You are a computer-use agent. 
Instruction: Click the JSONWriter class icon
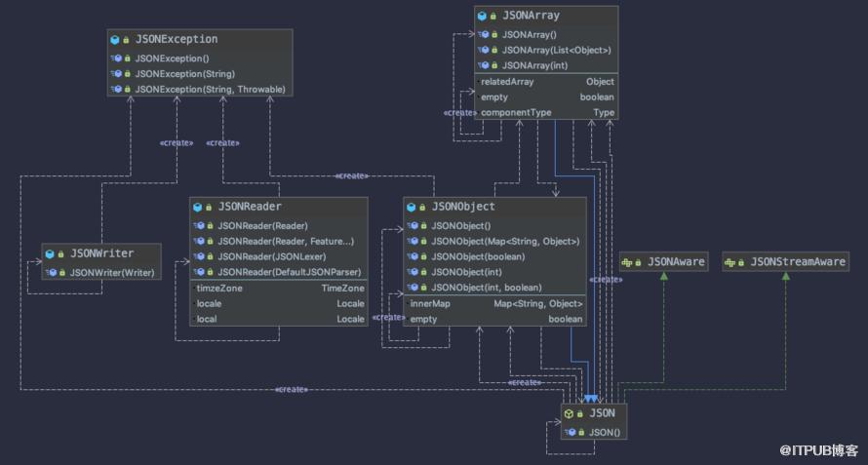coord(50,254)
